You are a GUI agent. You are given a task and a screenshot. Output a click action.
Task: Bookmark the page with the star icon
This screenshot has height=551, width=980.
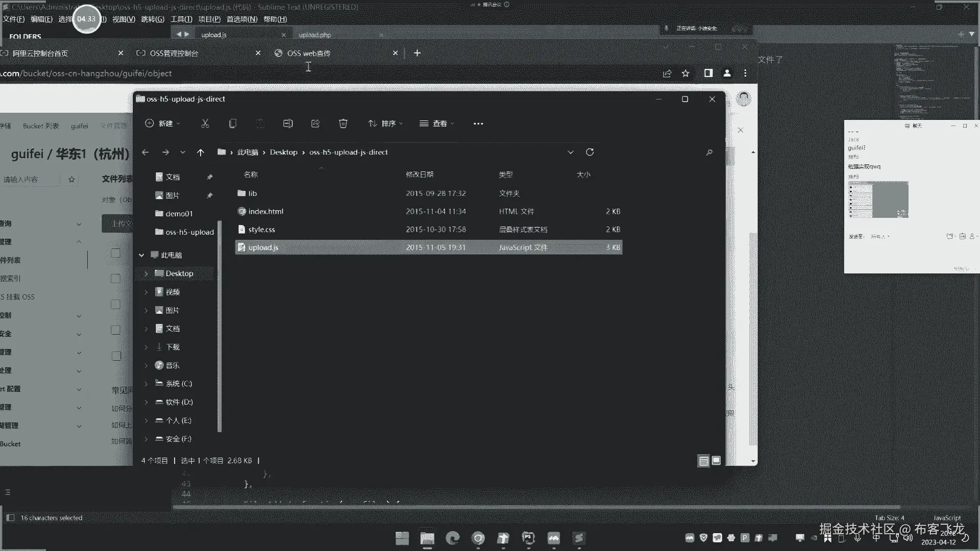[x=685, y=73]
